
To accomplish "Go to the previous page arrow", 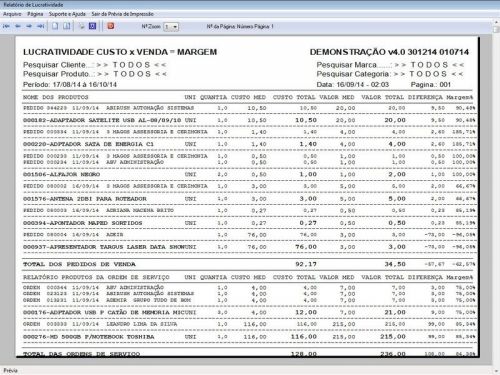I will (x=18, y=26).
